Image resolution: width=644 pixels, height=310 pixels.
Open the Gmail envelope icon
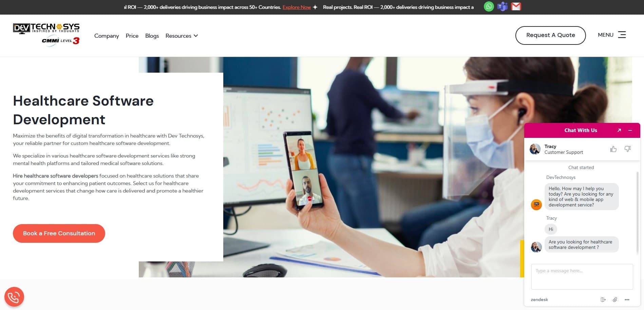pos(516,6)
